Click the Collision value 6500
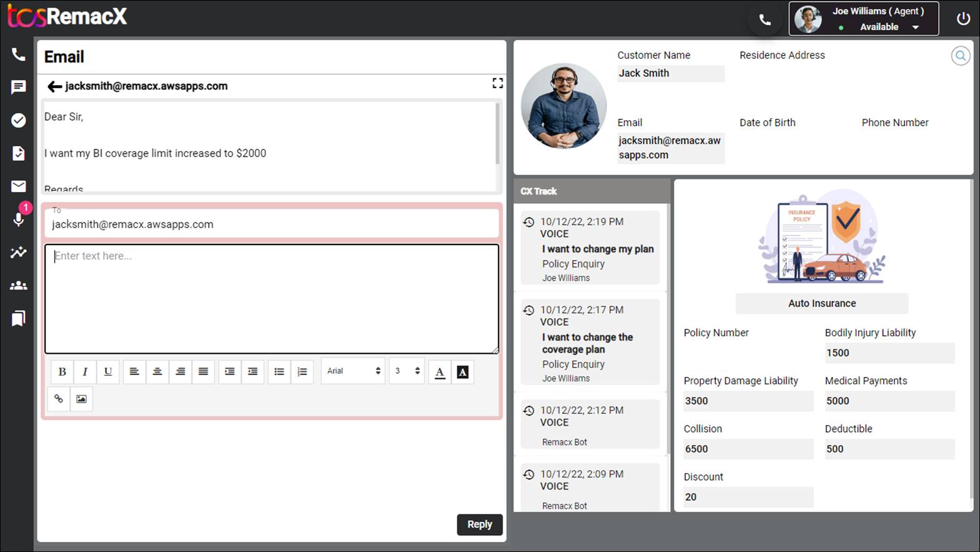The image size is (980, 552). click(748, 449)
